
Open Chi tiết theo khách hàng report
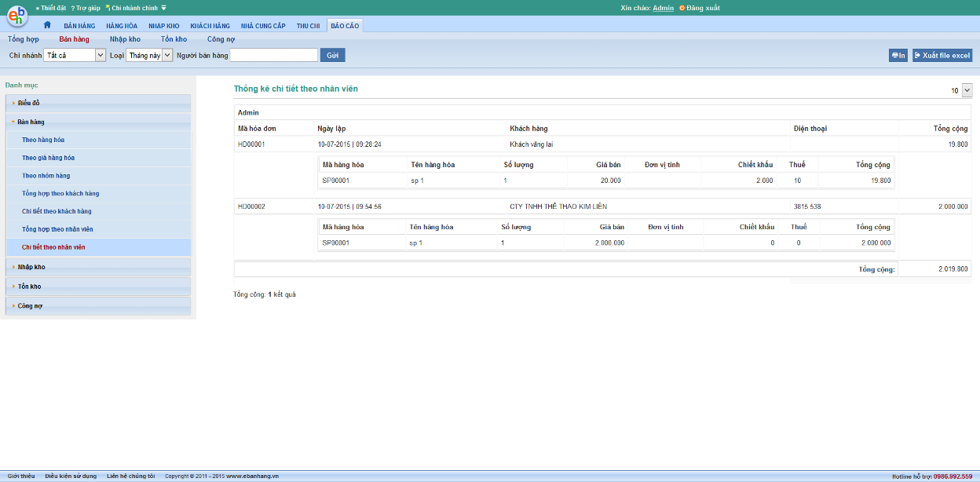click(57, 211)
